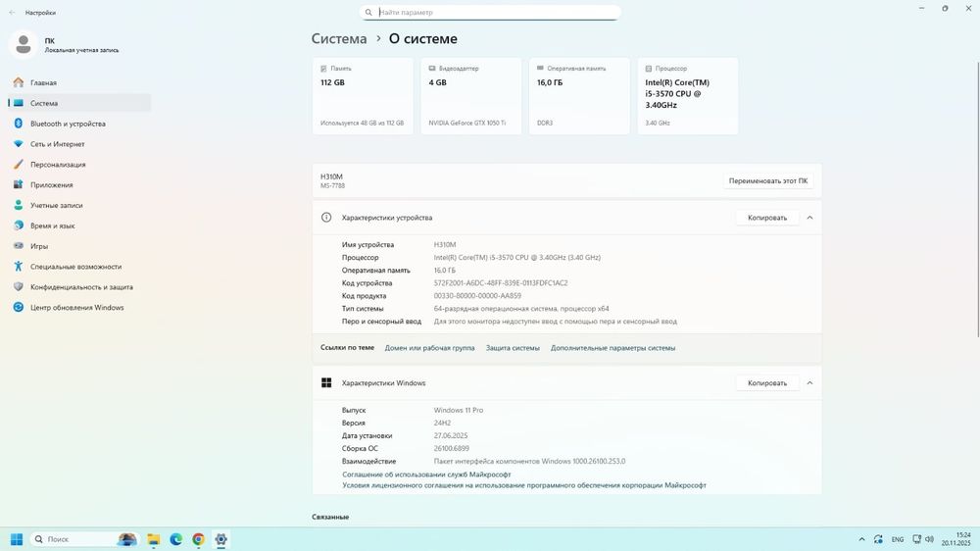Click the ENG language indicator
The image size is (980, 551).
pos(898,539)
